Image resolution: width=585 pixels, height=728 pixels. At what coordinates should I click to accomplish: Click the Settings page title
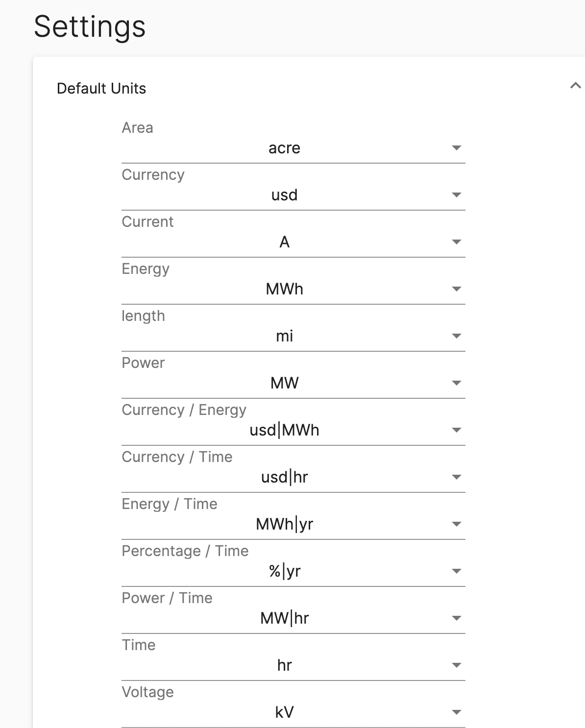pos(90,27)
